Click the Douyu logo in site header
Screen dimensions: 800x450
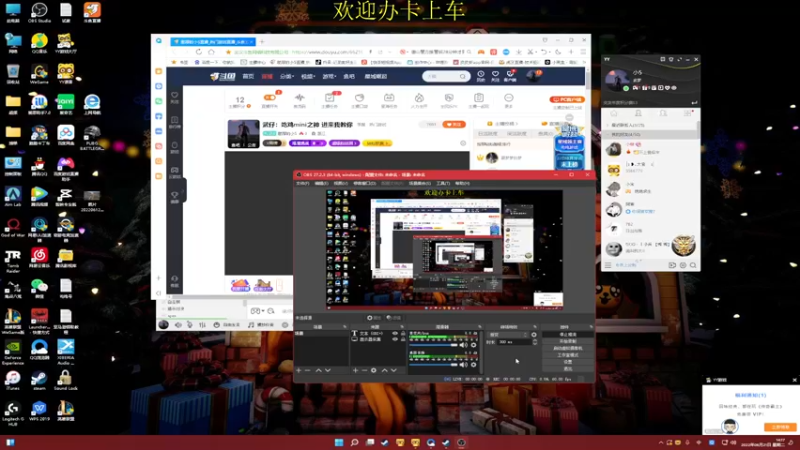click(223, 76)
